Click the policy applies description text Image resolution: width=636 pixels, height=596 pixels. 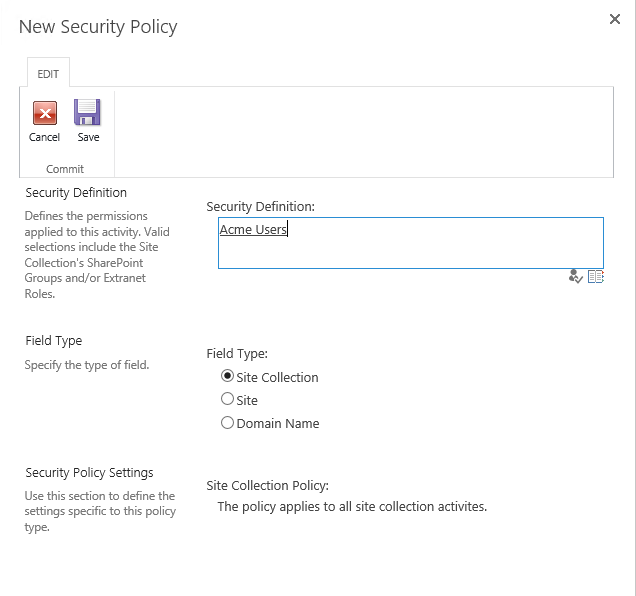(x=352, y=506)
